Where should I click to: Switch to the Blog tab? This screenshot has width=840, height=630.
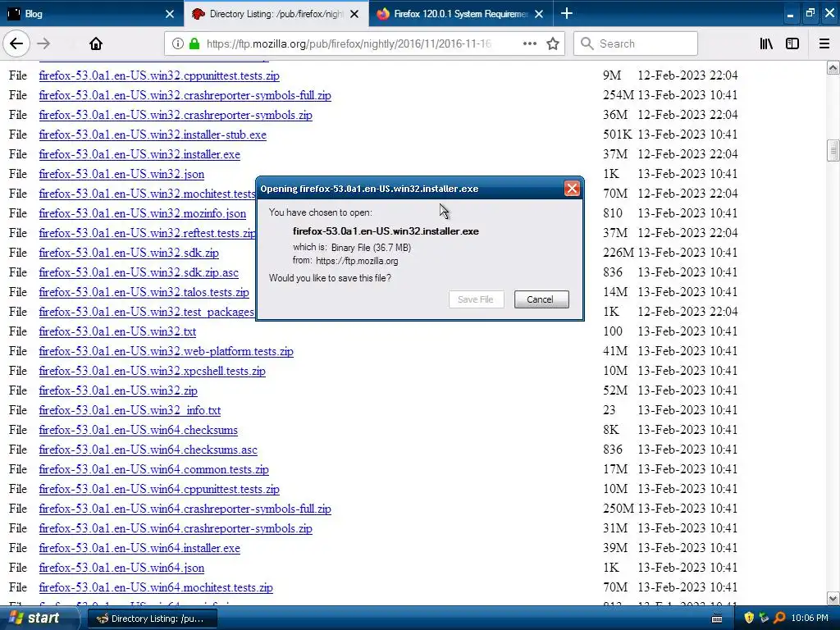(92, 13)
